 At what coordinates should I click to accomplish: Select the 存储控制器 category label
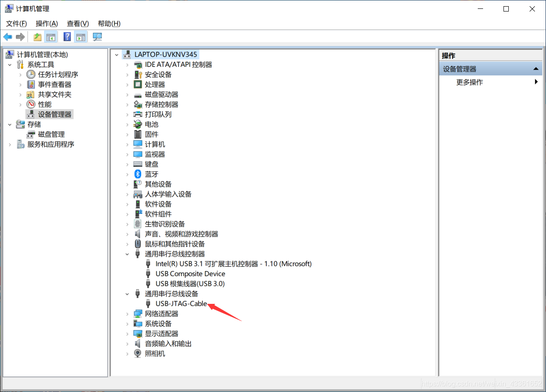coord(161,105)
